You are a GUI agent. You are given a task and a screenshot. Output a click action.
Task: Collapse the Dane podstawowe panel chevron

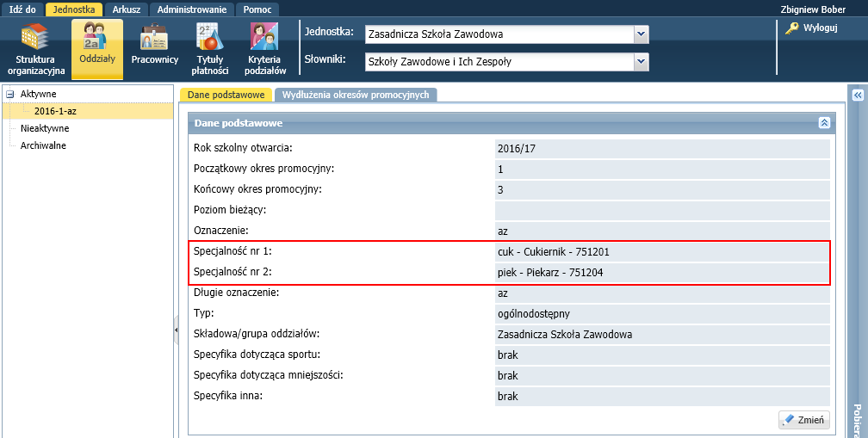824,123
